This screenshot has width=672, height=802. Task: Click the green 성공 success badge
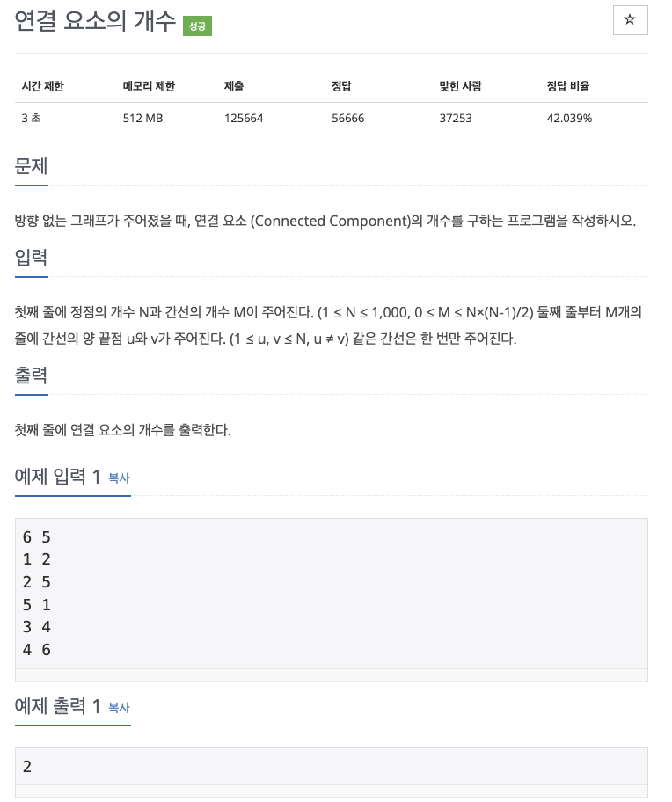[x=195, y=27]
